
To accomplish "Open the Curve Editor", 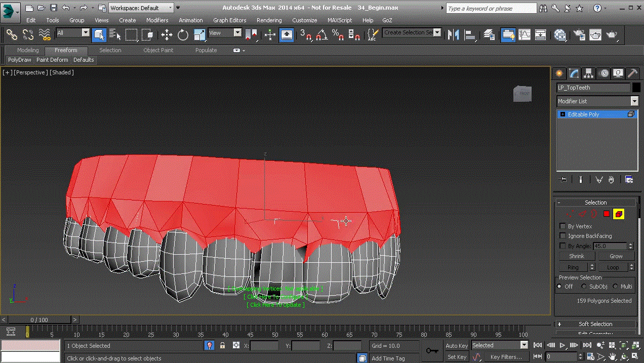I will (x=525, y=35).
